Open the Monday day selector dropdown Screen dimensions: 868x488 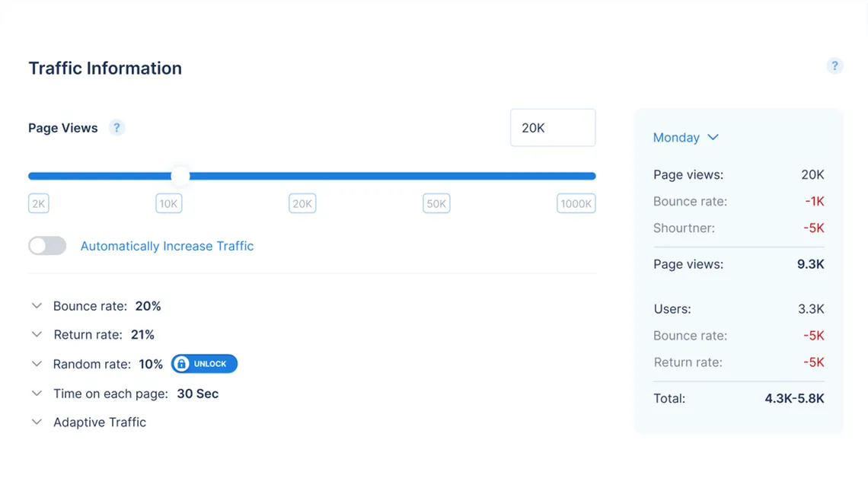[676, 137]
